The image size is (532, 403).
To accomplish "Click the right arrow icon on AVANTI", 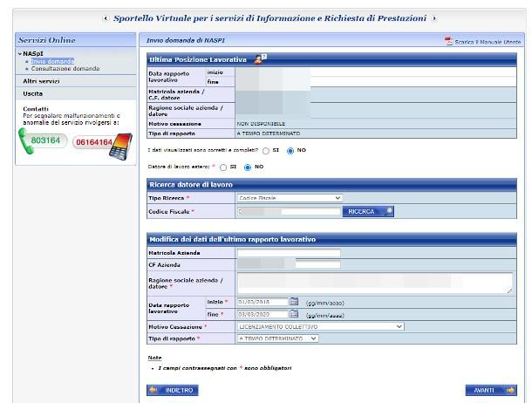I will tap(510, 390).
